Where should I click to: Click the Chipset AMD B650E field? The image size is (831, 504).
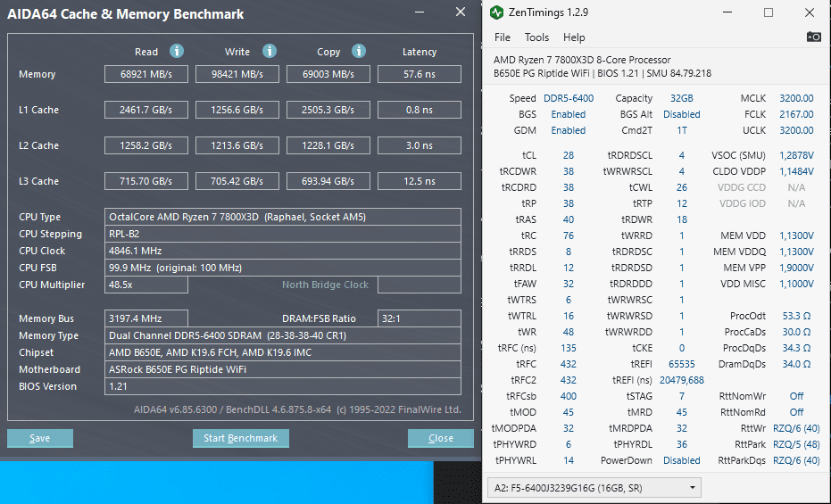(x=282, y=352)
